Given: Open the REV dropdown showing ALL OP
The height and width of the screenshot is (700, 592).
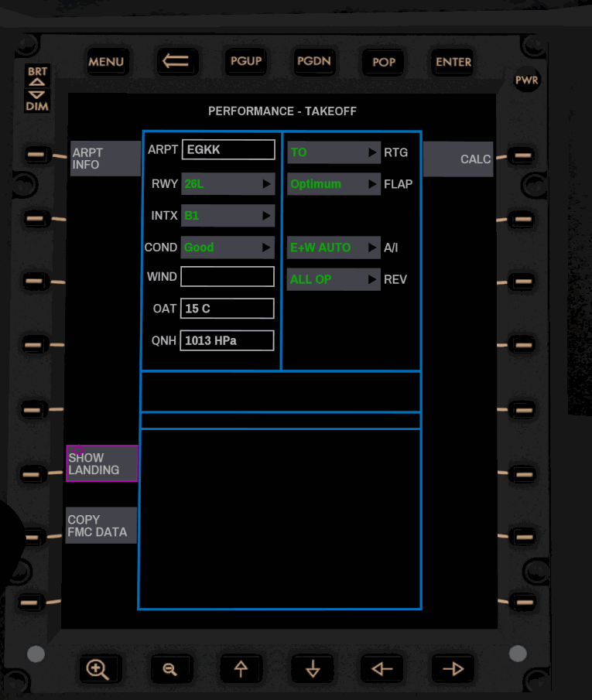Looking at the screenshot, I should (334, 279).
